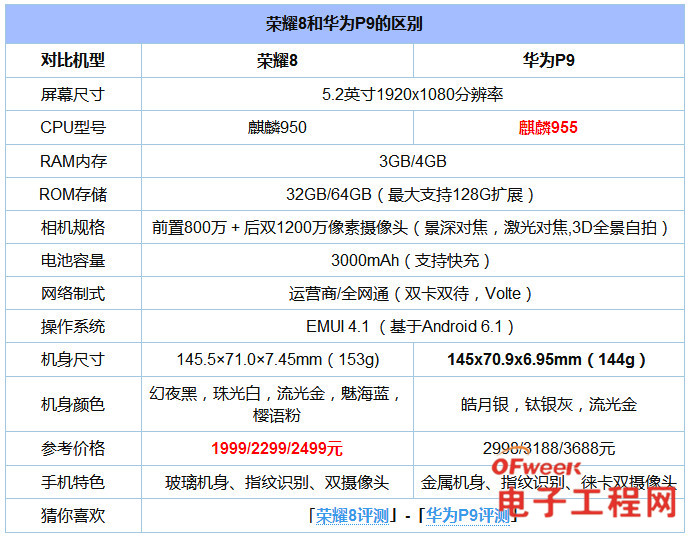The image size is (689, 536).
Task: Select the 3000mAh battery value
Action: point(413,261)
